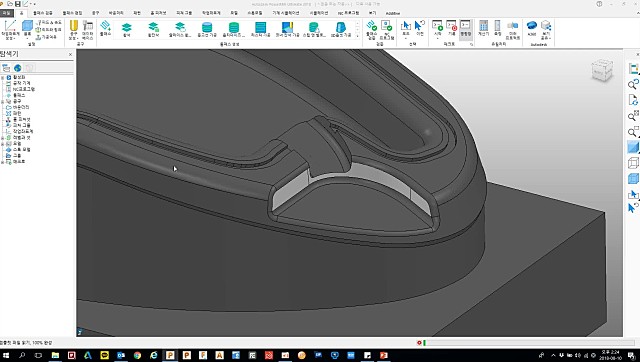Click the Shared Views icon
The width and height of the screenshot is (640, 362).
coord(546,25)
